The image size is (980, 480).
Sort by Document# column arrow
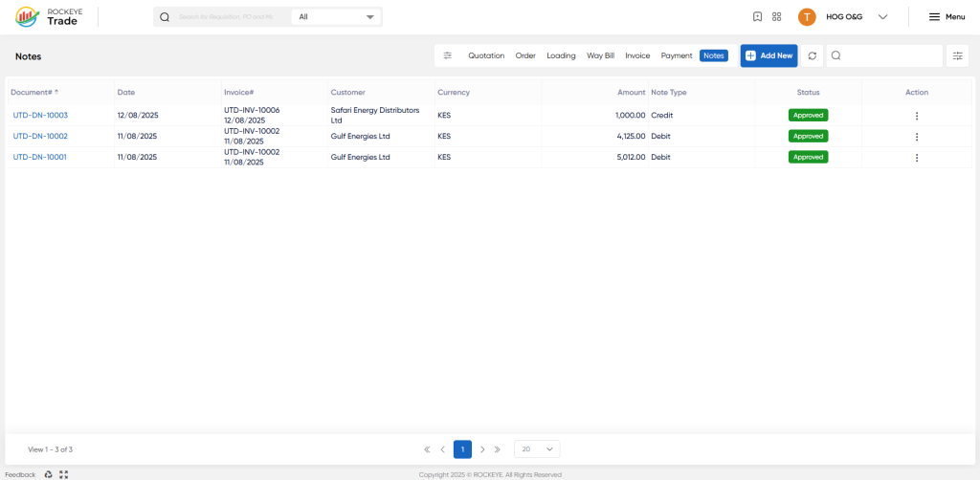point(56,92)
